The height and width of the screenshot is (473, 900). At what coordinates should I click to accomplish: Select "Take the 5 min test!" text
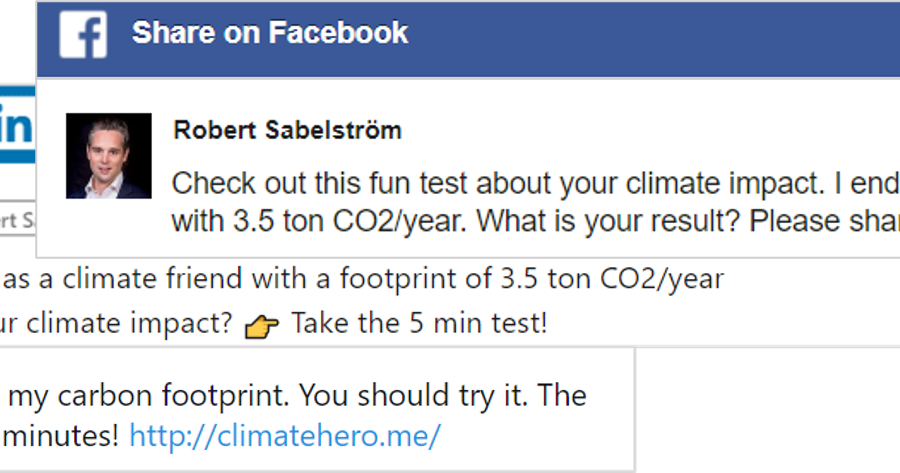click(x=419, y=324)
